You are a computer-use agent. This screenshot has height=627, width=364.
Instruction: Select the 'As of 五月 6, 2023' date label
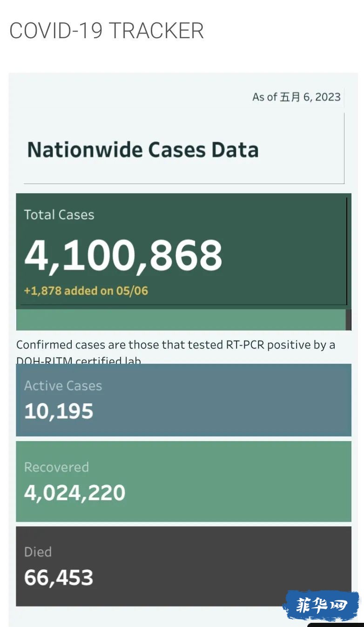click(x=297, y=97)
